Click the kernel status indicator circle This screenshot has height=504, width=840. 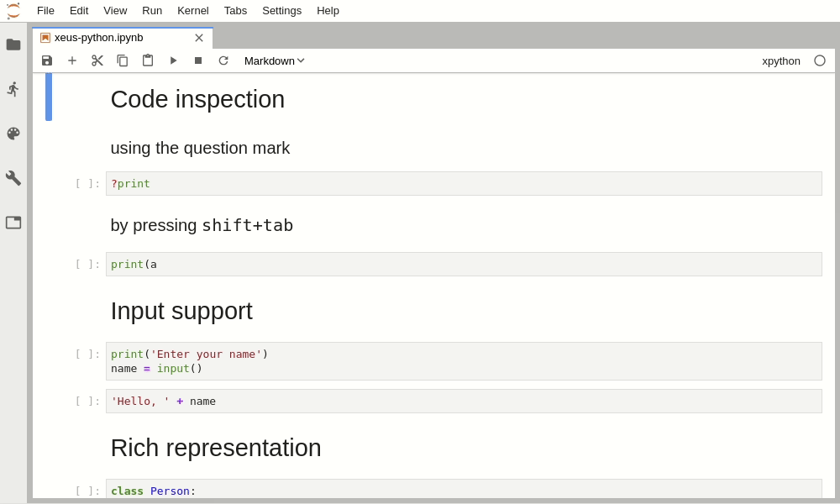(x=820, y=60)
